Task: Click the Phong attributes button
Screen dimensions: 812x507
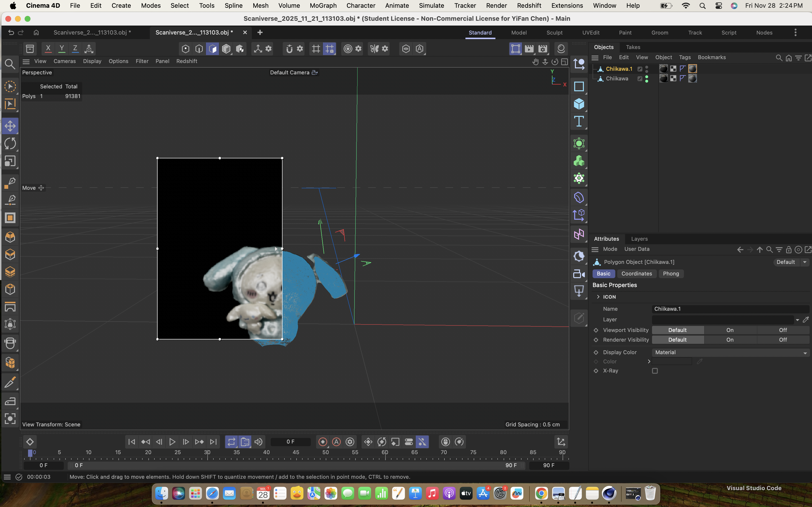Action: tap(671, 274)
